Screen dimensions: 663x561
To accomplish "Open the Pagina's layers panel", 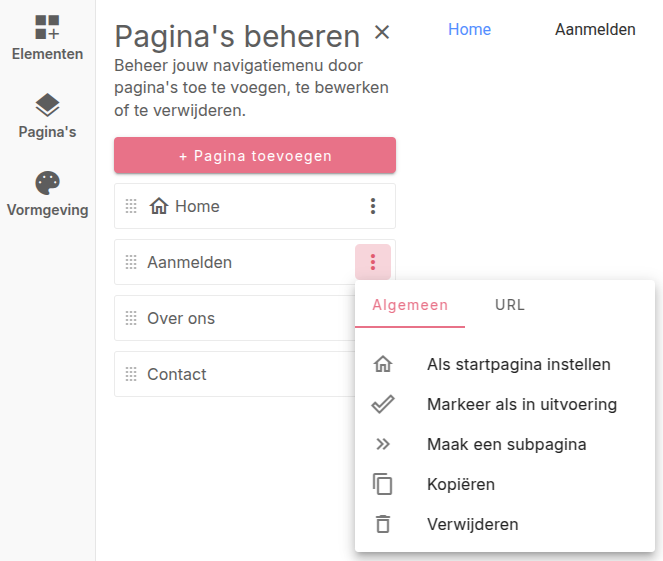I will [47, 116].
